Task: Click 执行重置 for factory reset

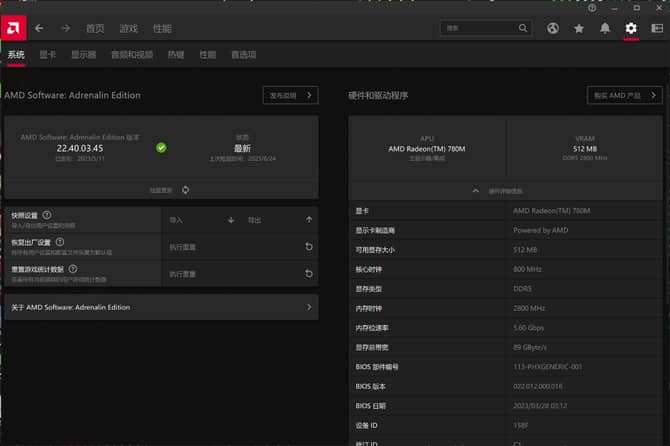Action: (x=182, y=247)
